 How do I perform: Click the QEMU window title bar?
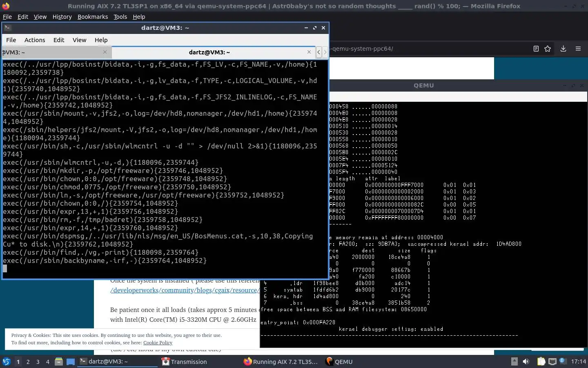point(423,85)
